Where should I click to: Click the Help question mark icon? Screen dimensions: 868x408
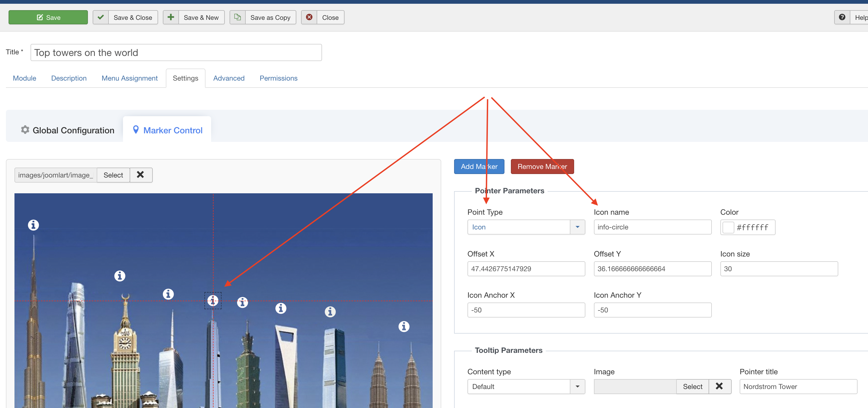coord(842,17)
